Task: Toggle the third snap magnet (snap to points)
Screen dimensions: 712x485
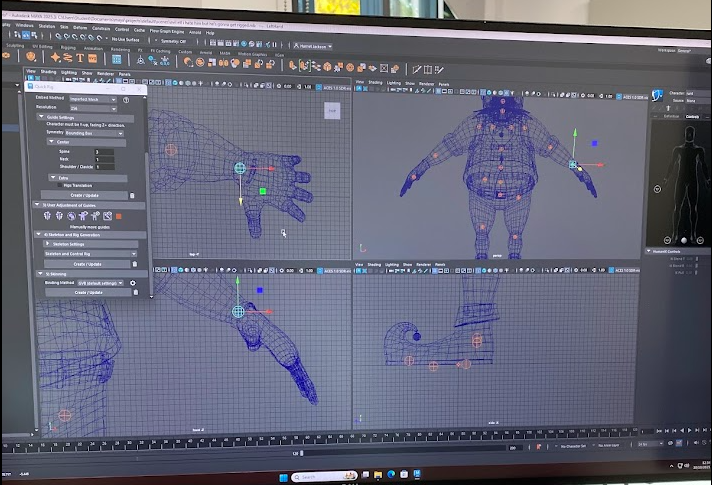Action: tap(75, 37)
